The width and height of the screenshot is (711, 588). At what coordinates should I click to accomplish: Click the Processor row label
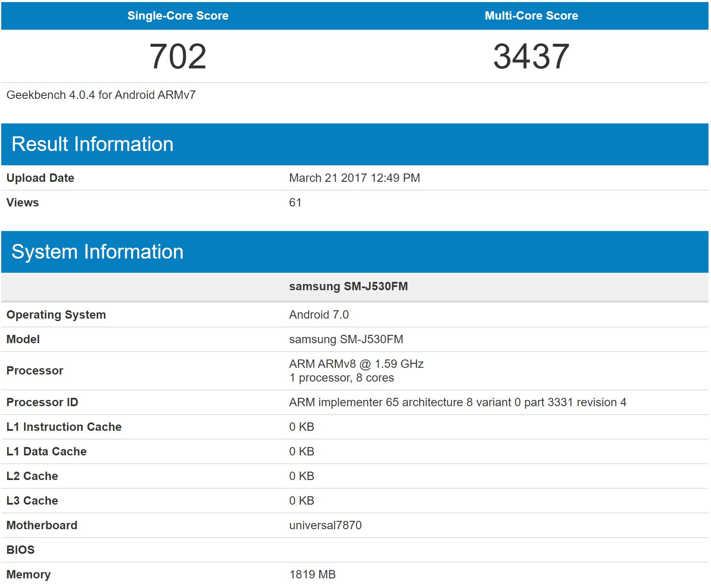(35, 371)
